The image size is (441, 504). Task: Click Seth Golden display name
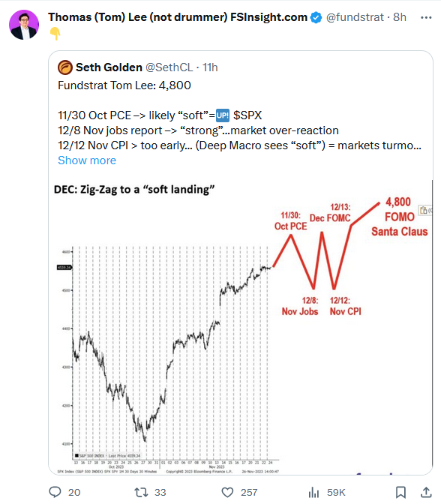point(109,67)
